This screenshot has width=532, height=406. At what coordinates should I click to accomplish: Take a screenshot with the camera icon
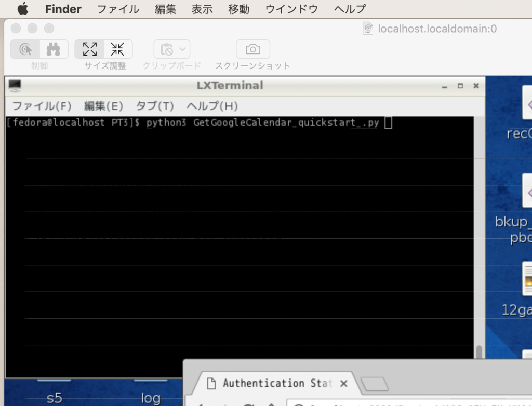point(252,48)
